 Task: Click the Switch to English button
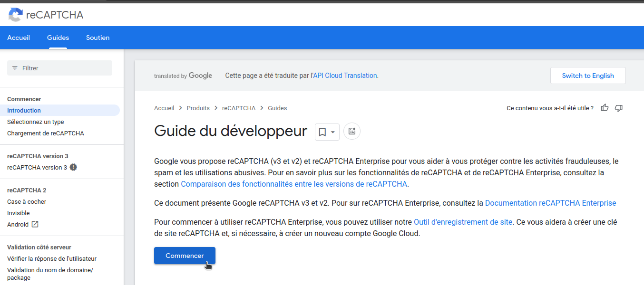tap(588, 76)
